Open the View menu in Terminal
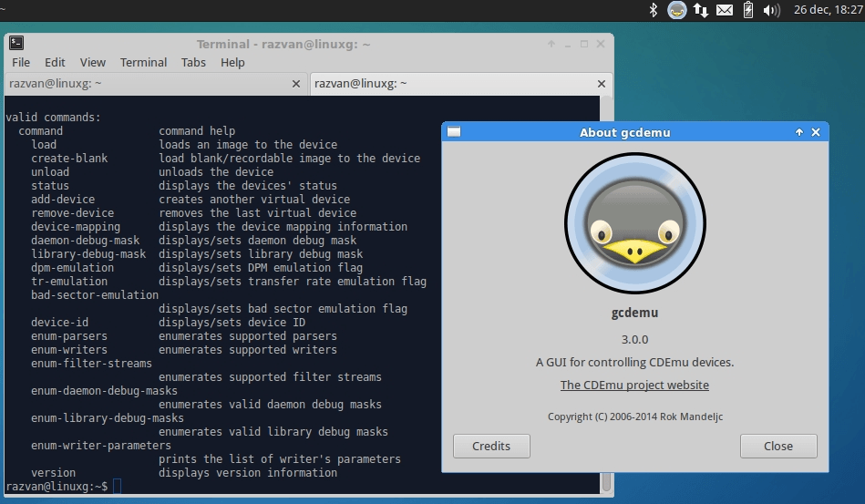 point(92,62)
